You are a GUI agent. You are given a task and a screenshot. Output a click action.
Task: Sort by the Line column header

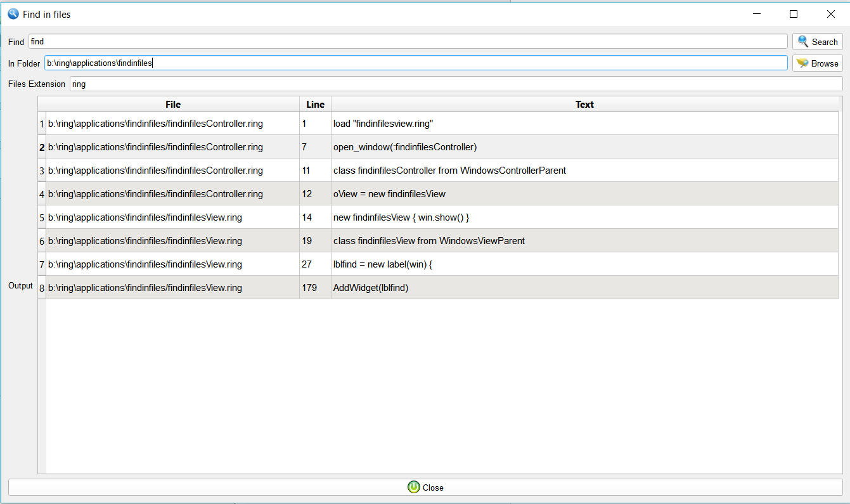point(315,104)
